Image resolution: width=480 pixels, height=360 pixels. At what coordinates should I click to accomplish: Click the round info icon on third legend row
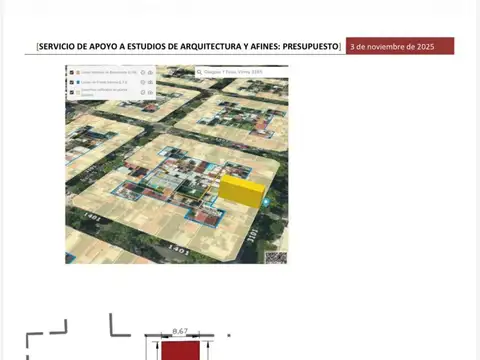[143, 92]
